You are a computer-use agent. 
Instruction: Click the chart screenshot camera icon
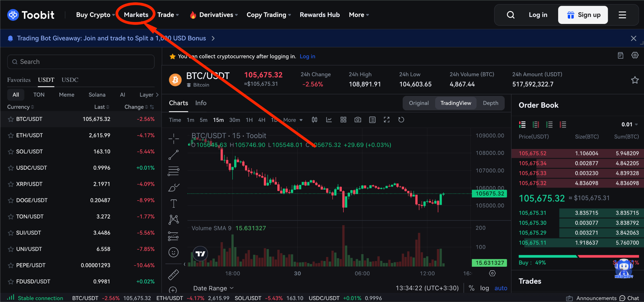(358, 120)
